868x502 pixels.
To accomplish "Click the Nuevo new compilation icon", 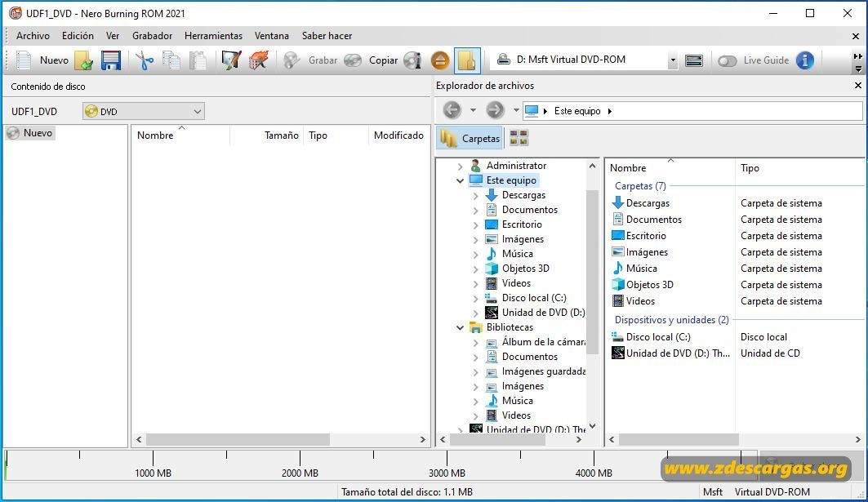I will 24,60.
